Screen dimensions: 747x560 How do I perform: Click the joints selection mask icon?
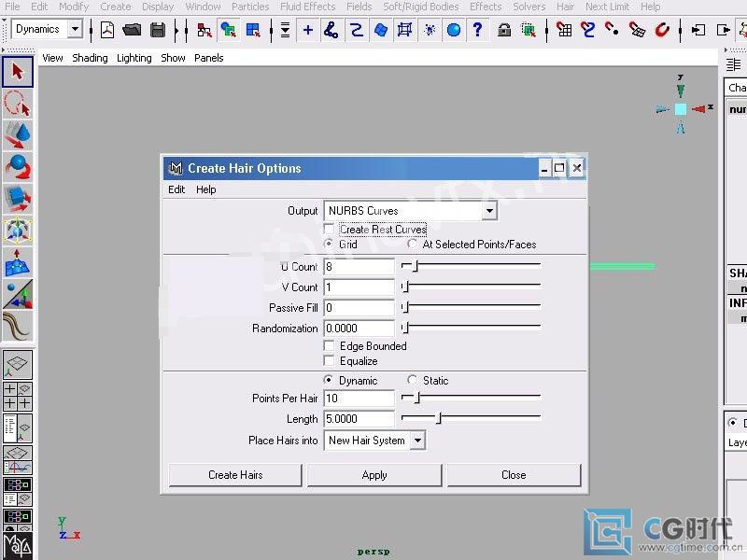331,31
